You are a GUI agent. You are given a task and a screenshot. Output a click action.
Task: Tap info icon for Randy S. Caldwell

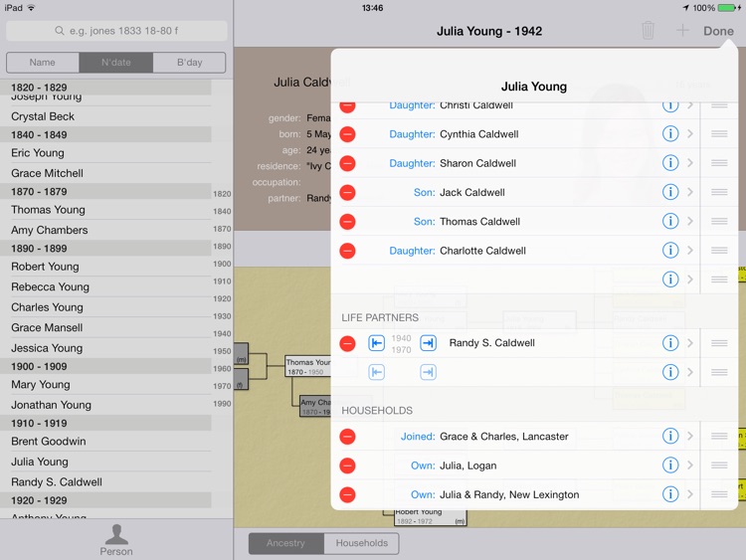pos(669,343)
